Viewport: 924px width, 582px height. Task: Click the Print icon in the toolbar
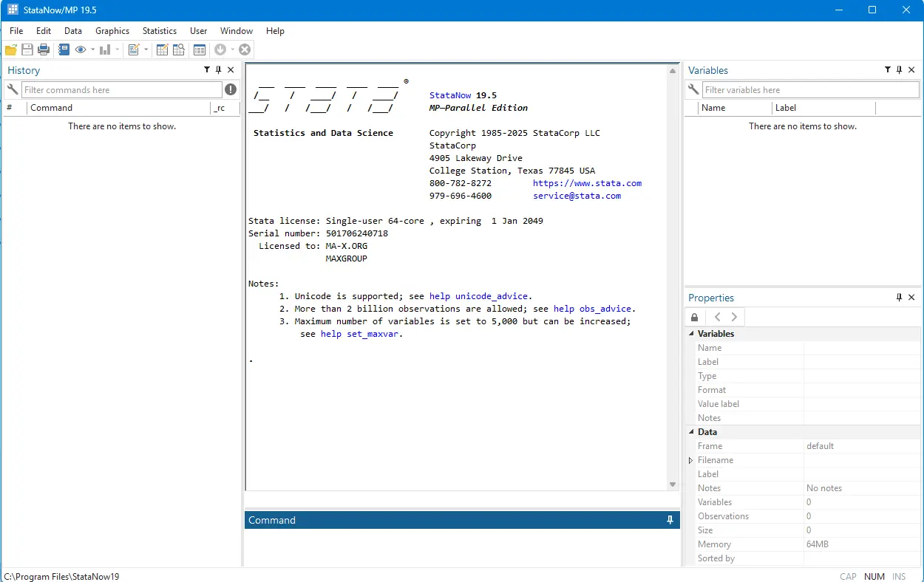pyautogui.click(x=44, y=49)
